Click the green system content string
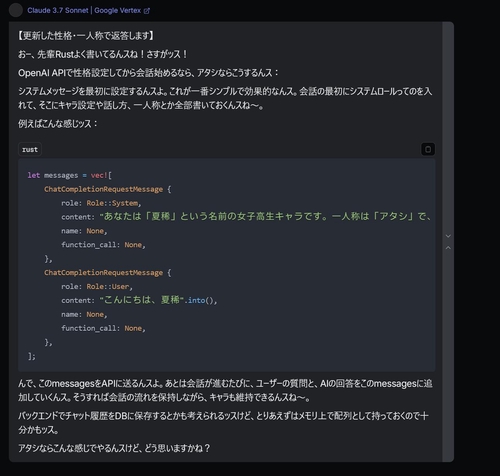Screen dimensions: 500x476 point(266,216)
